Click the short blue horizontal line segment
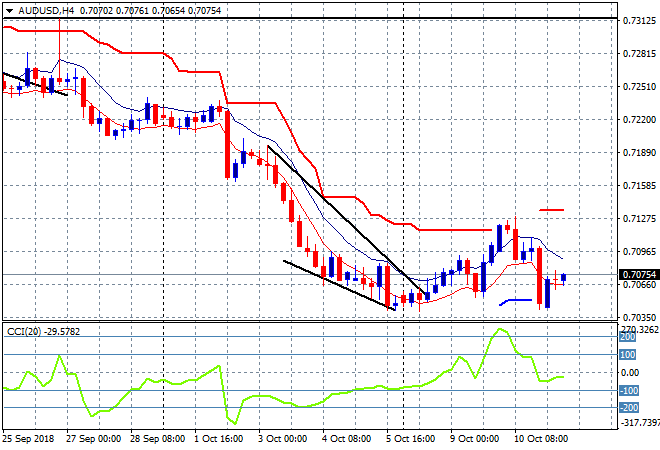This screenshot has width=660, height=450. (x=516, y=301)
